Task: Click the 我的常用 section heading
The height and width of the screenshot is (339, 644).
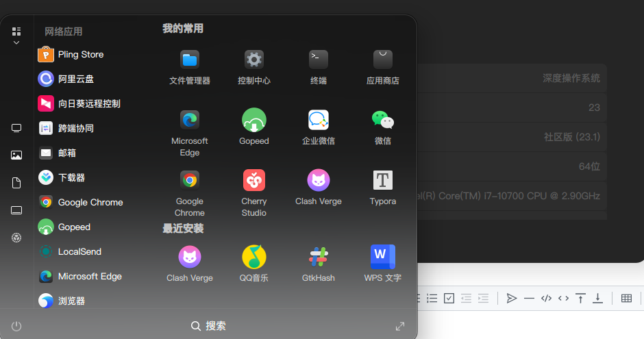Action: [183, 28]
